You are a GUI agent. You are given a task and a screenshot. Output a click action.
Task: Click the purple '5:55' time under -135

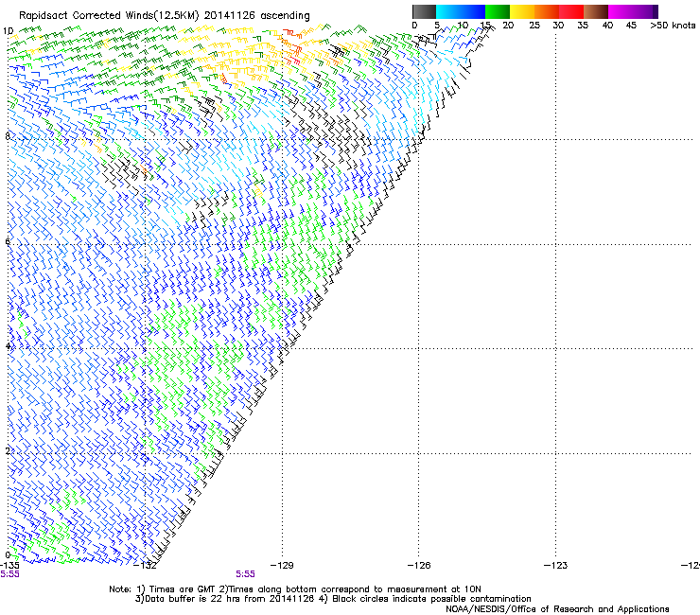pyautogui.click(x=9, y=574)
